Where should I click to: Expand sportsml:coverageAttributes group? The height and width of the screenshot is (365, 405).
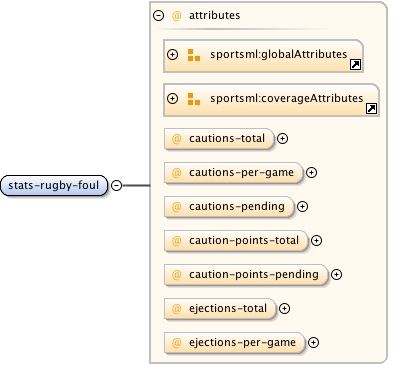point(172,98)
